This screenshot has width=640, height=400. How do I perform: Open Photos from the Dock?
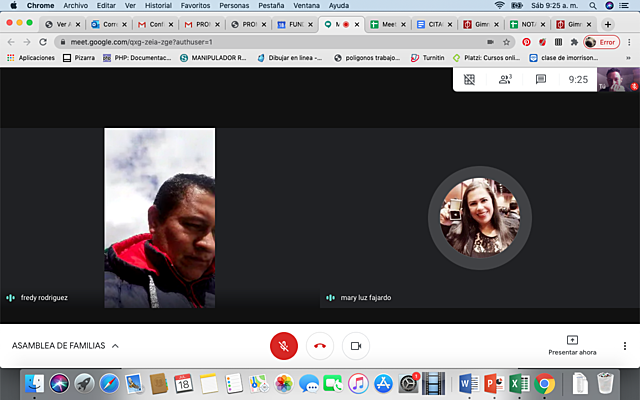click(284, 383)
